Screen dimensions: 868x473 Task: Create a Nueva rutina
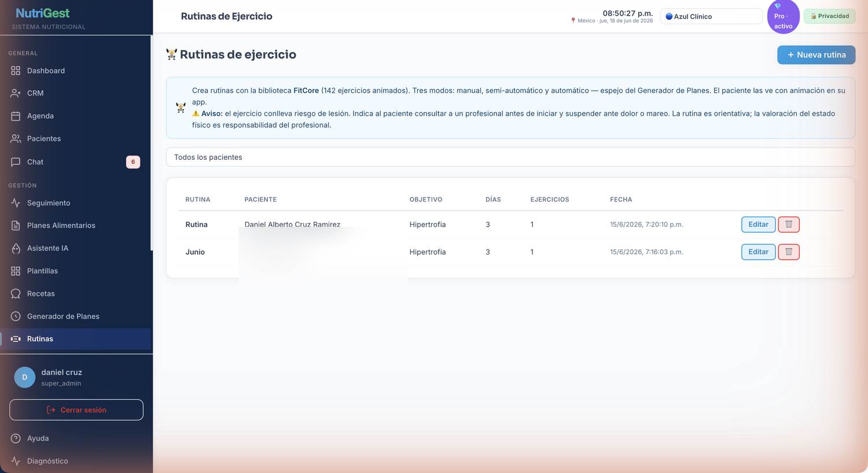click(x=816, y=55)
